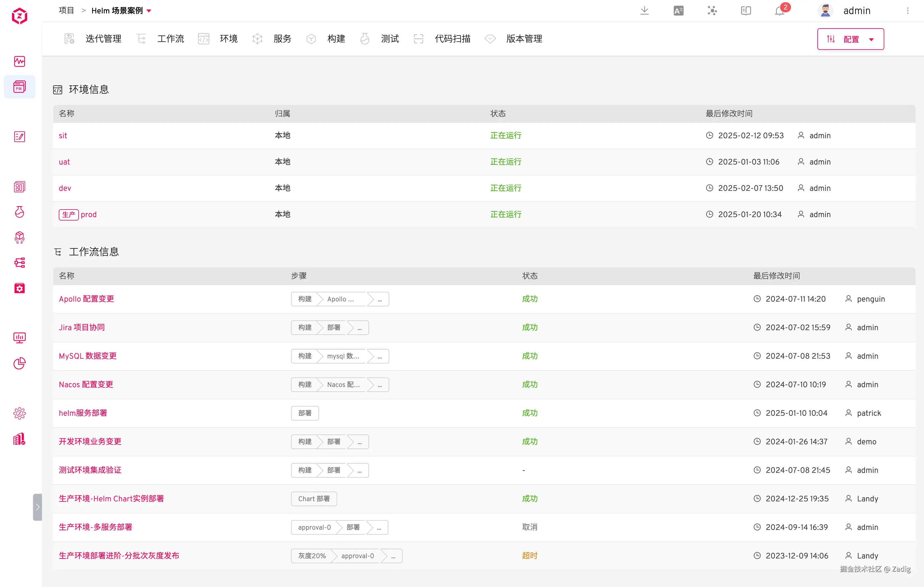Image resolution: width=924 pixels, height=587 pixels.
Task: Expand the 配置 dropdown button
Action: pos(850,39)
